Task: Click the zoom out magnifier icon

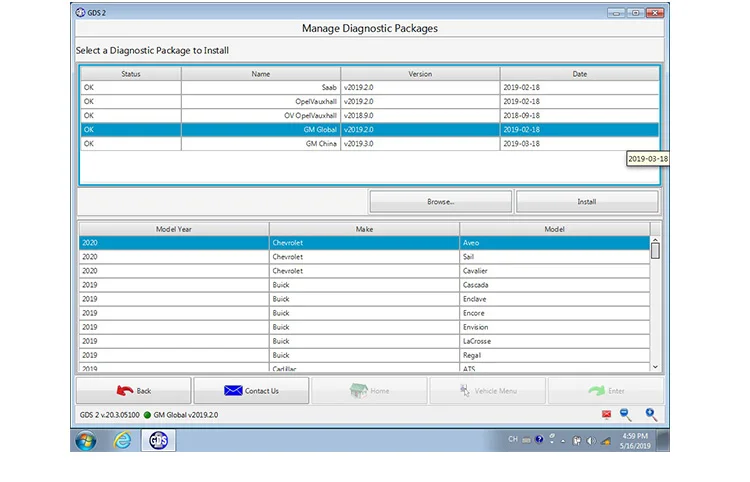Action: (625, 414)
